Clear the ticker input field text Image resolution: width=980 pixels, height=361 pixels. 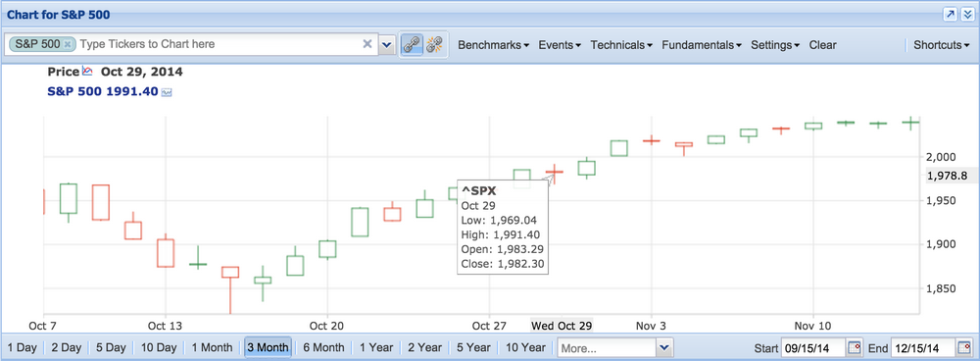click(367, 44)
